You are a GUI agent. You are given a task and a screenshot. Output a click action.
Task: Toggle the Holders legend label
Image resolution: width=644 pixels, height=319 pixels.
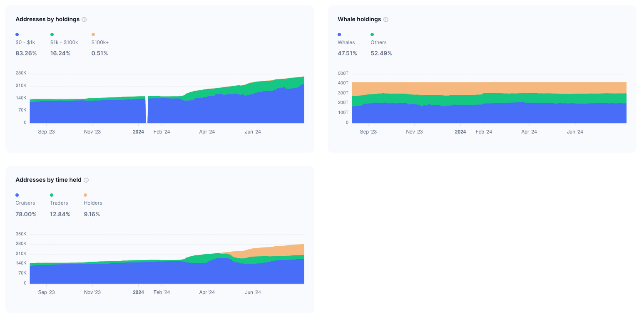point(93,203)
